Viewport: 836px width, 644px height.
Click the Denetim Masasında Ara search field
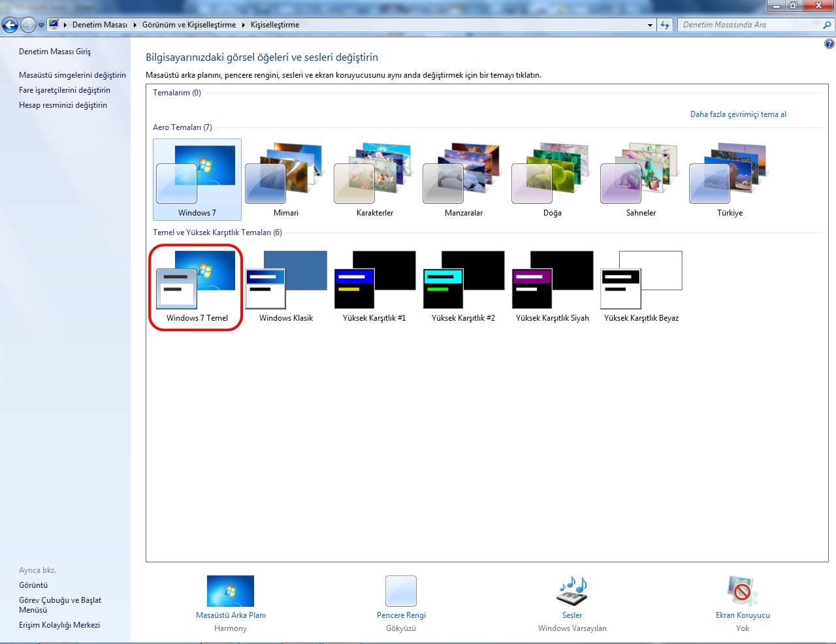(x=750, y=25)
